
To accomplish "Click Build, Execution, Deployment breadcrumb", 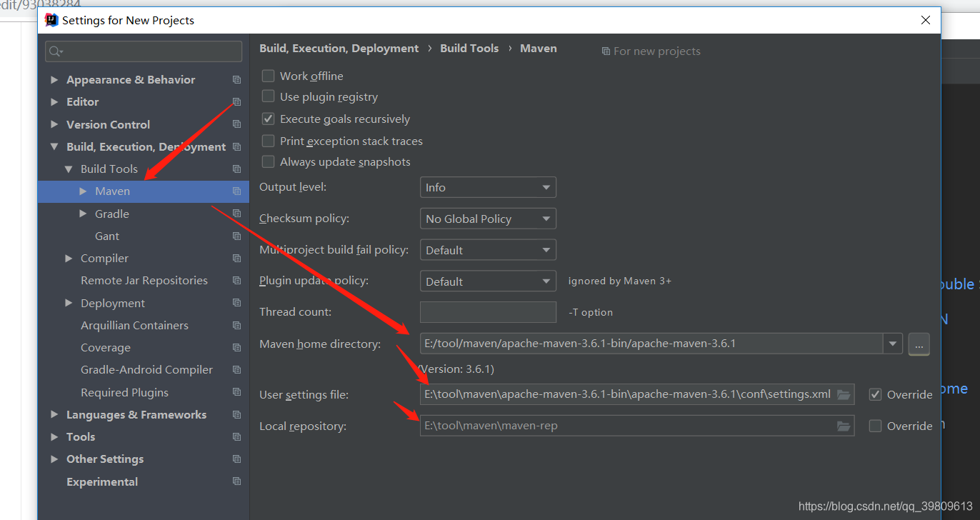I will coord(339,49).
